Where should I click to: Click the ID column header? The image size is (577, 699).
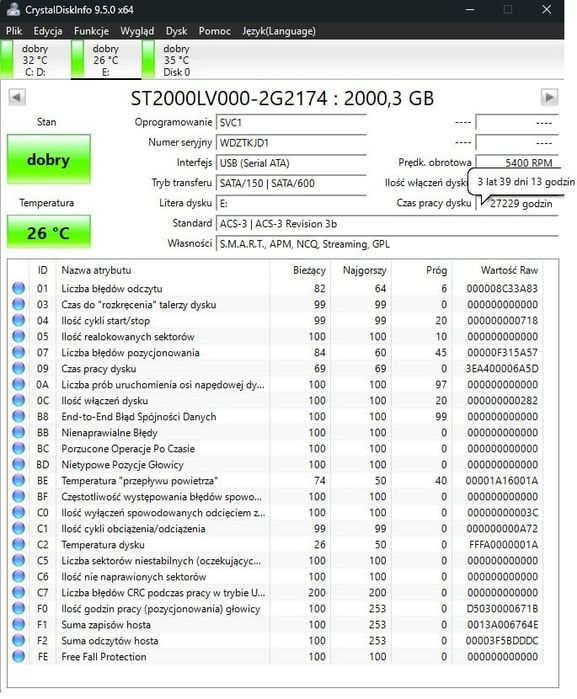pos(43,270)
